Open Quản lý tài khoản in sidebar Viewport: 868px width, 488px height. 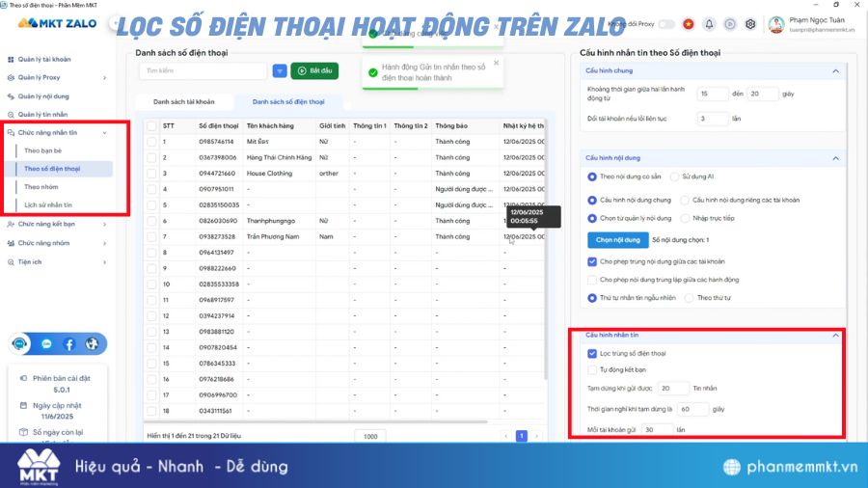coord(44,59)
